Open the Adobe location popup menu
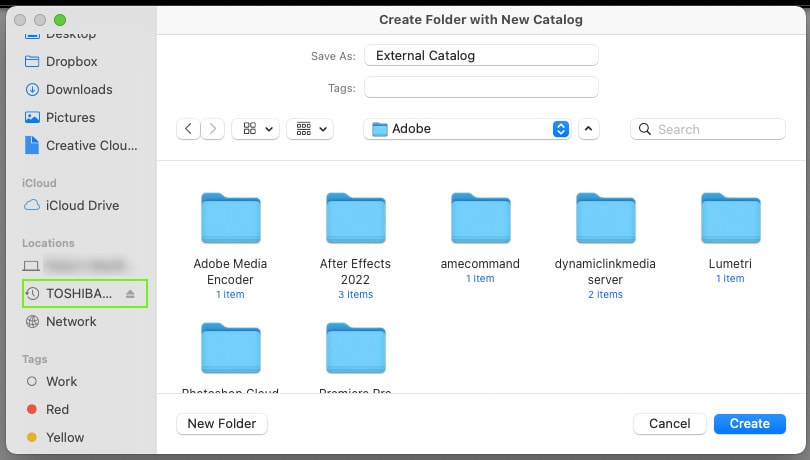This screenshot has height=460, width=810. pyautogui.click(x=467, y=129)
